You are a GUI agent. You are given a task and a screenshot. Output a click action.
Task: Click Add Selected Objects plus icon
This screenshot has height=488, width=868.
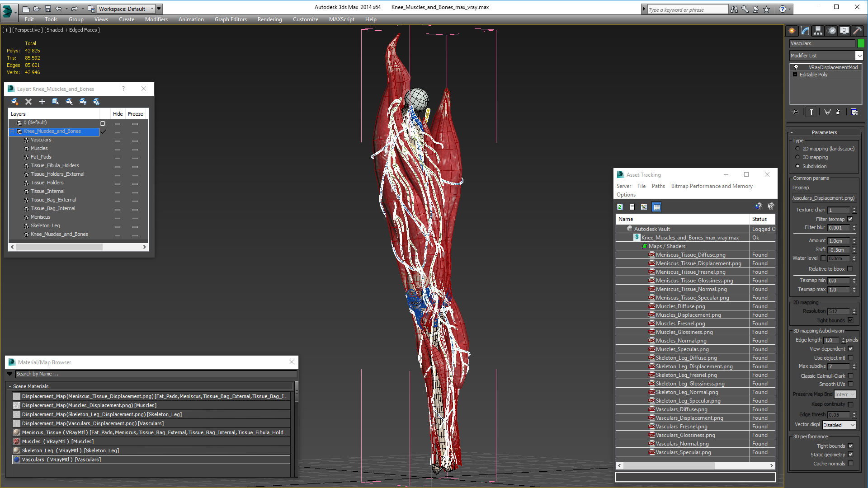tap(42, 102)
